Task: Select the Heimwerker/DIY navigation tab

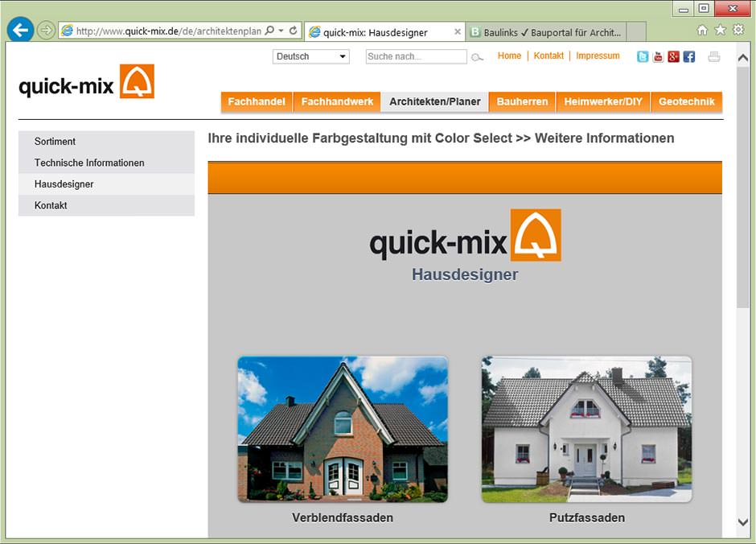Action: 603,101
